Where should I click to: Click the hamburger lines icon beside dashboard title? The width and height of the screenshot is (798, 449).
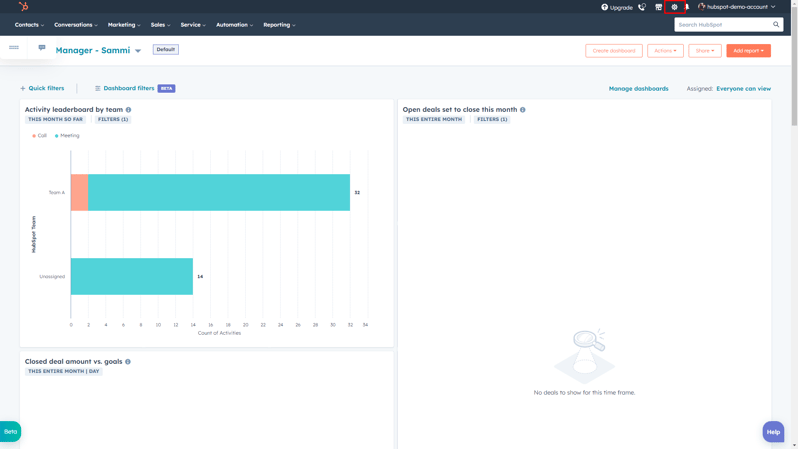pos(14,47)
